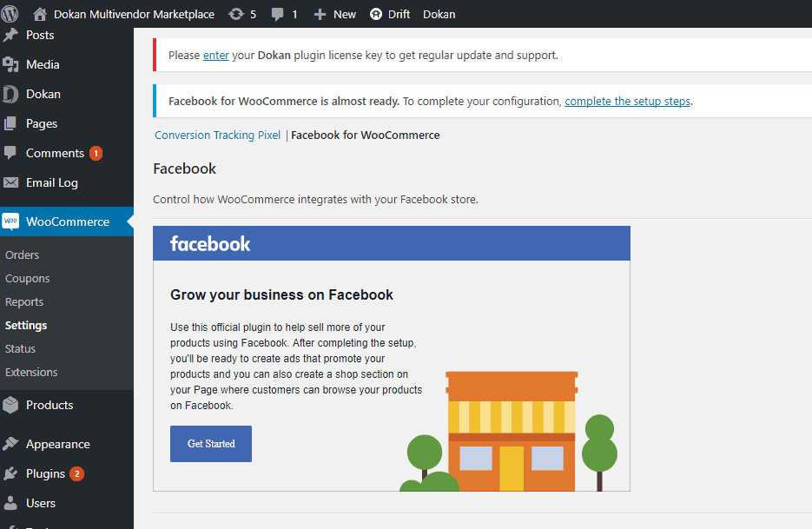Click the Users person icon
Viewport: 812px width, 529px height.
(x=10, y=503)
